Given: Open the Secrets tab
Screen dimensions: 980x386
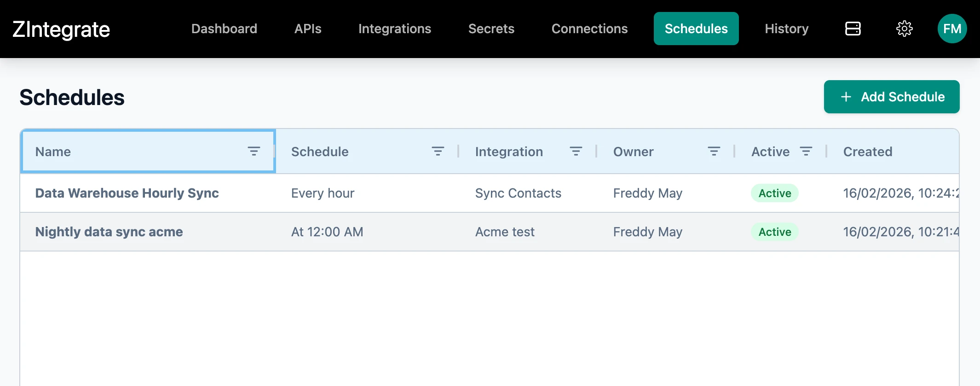Looking at the screenshot, I should click(x=491, y=29).
